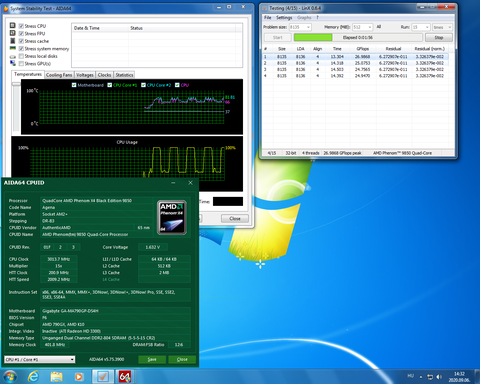480x384 pixels.
Task: Click the Stress FPU chip icon
Action: (13, 33)
